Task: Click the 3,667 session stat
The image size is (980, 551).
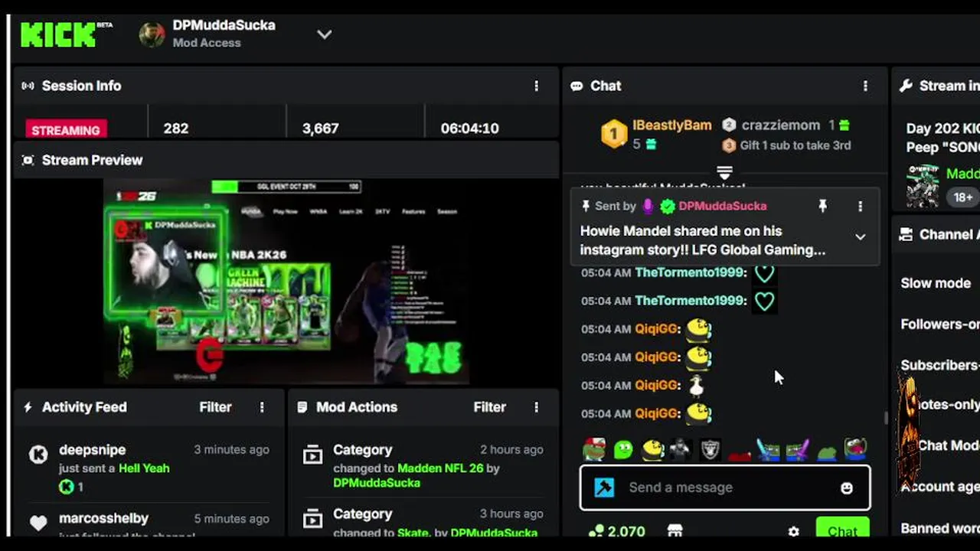Action: pos(320,129)
